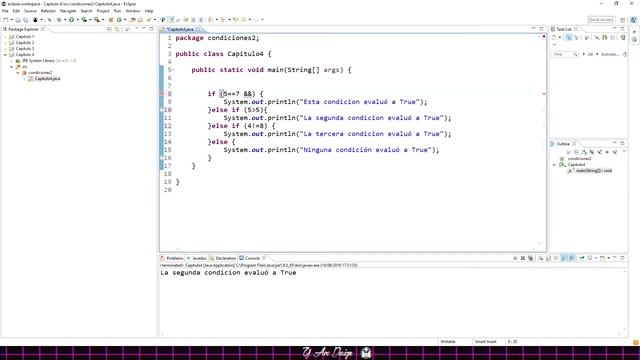Click Pin Console icon
The width and height of the screenshot is (640, 360).
pyautogui.click(x=582, y=258)
